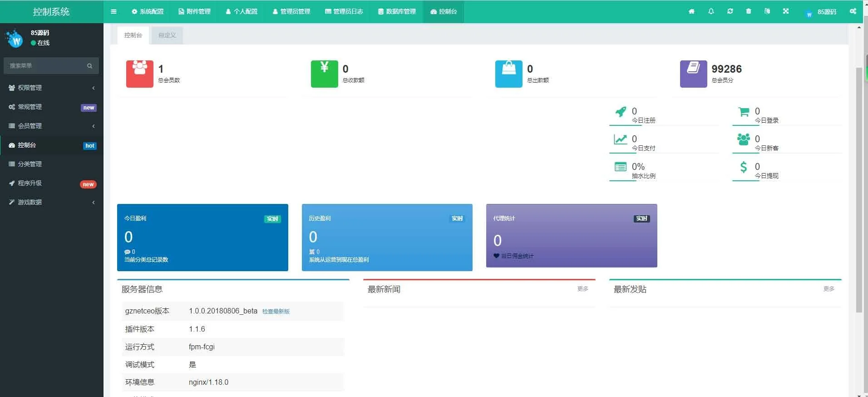868x397 pixels.
Task: Click the 检查最新版 link
Action: (x=276, y=312)
